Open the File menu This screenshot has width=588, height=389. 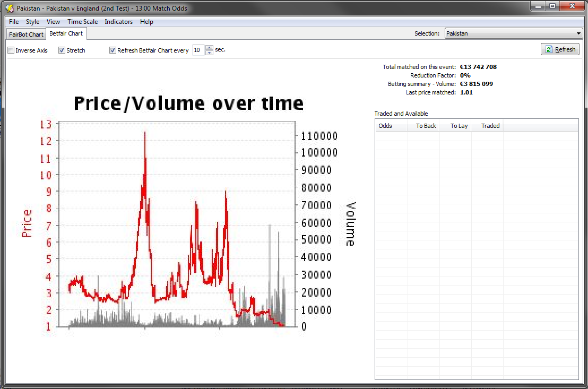point(13,22)
